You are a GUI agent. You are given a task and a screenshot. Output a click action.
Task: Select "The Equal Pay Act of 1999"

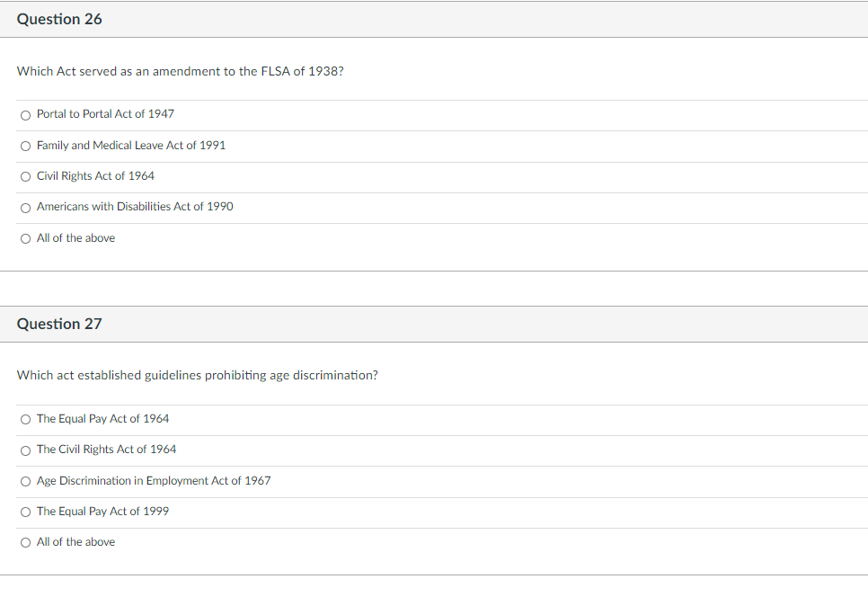tap(25, 512)
